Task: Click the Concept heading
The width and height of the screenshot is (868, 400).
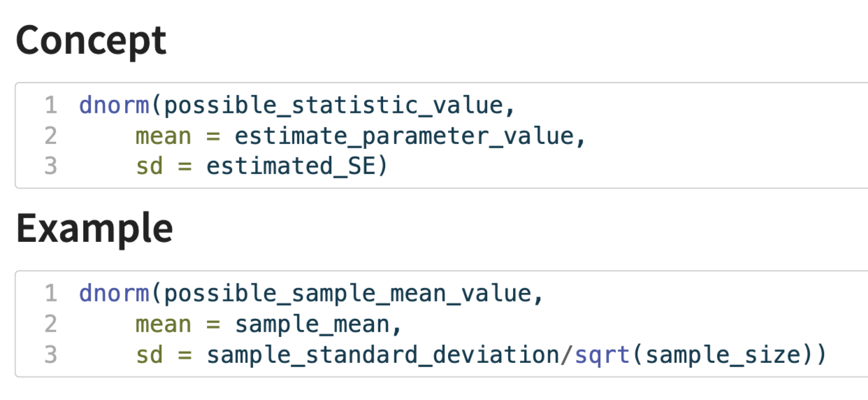Action: (91, 41)
